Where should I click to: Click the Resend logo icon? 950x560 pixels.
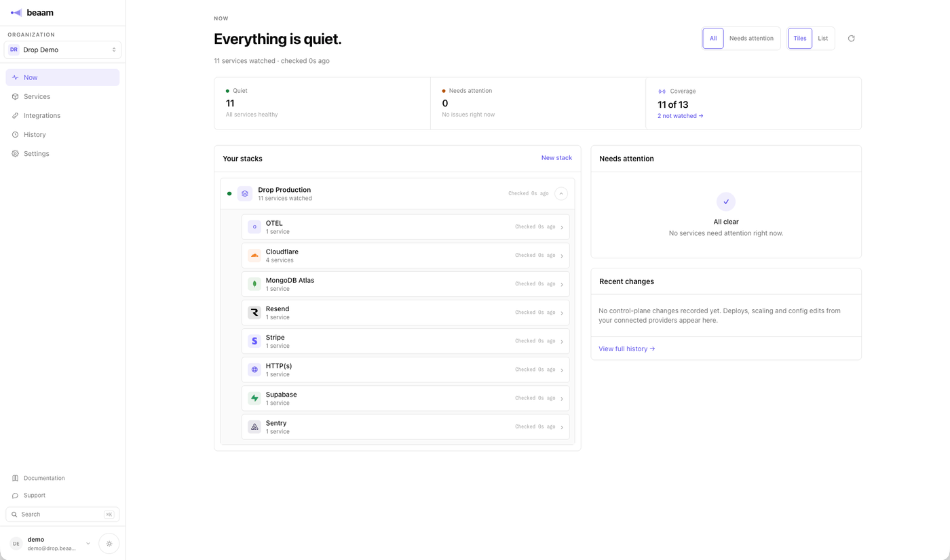[x=254, y=313]
